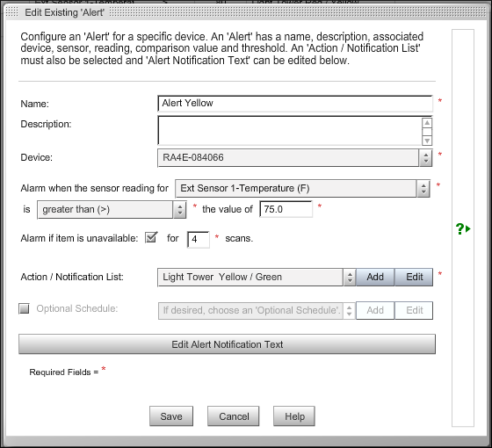The height and width of the screenshot is (448, 492).
Task: Expand the Action / Notification List dropdown
Action: point(257,278)
